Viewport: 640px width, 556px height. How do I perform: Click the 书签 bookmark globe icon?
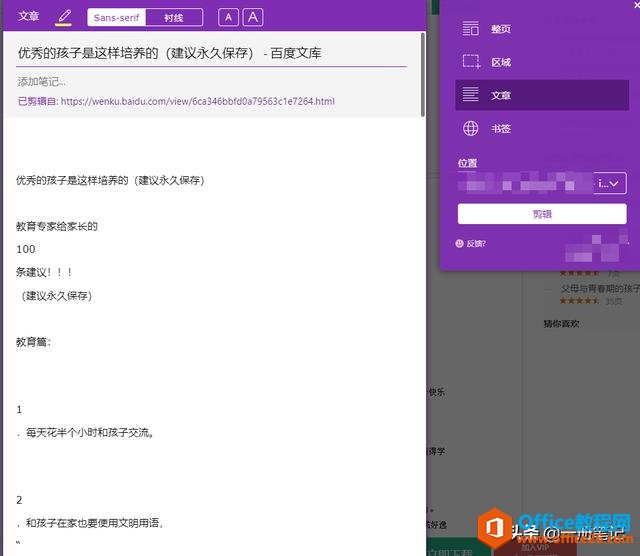(471, 128)
